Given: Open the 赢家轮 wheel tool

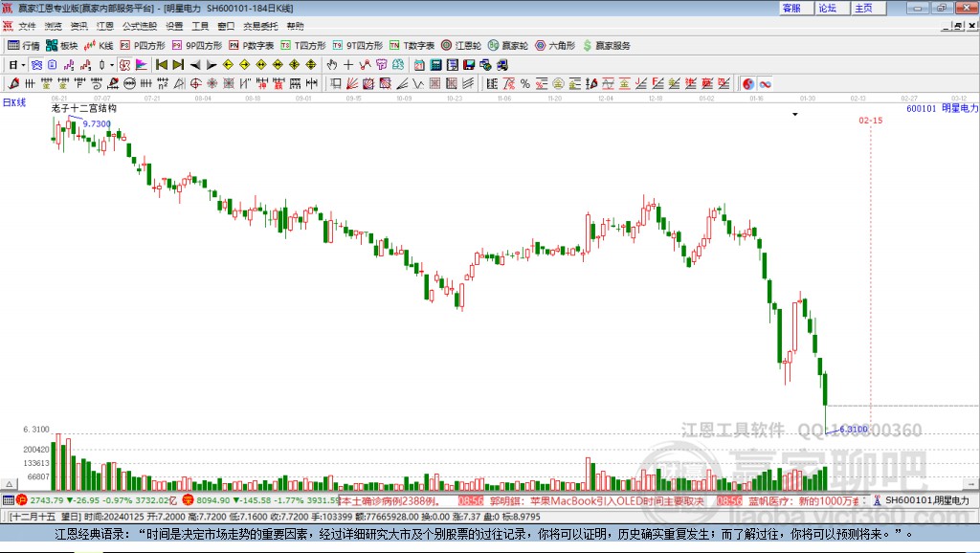Looking at the screenshot, I should click(x=508, y=46).
